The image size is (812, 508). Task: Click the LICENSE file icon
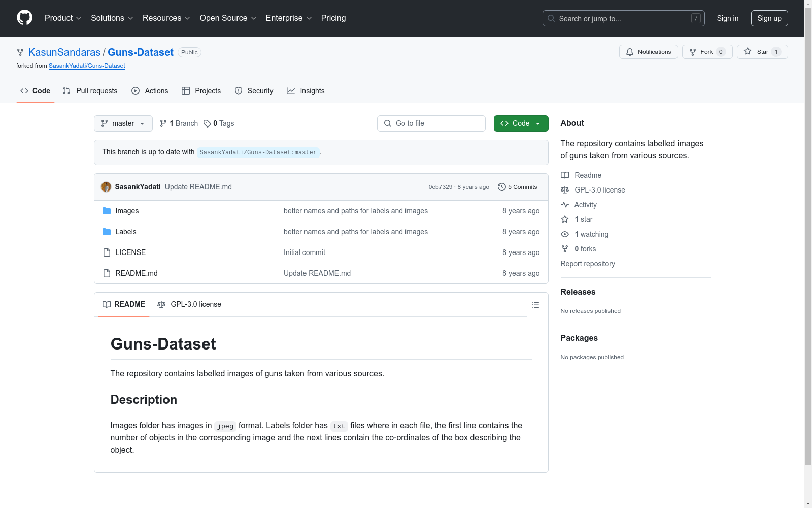107,252
